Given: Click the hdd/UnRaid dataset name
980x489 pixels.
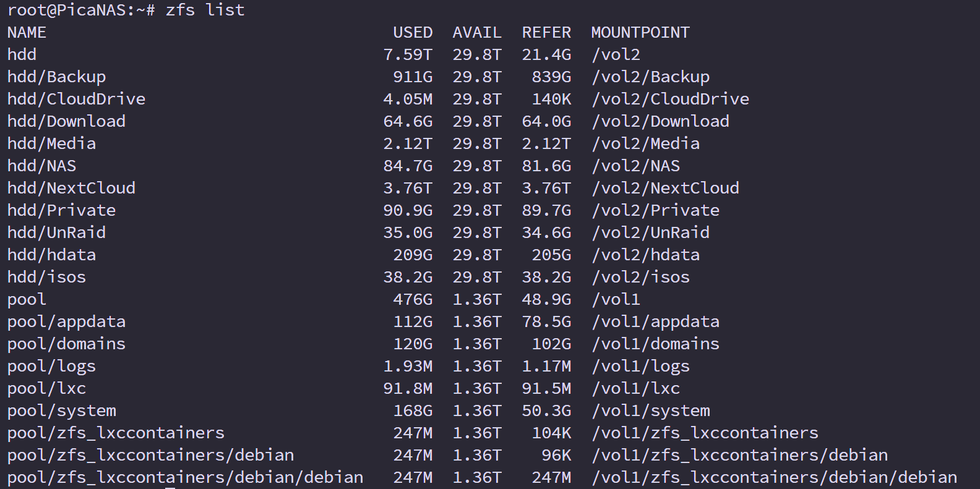Looking at the screenshot, I should (x=56, y=232).
